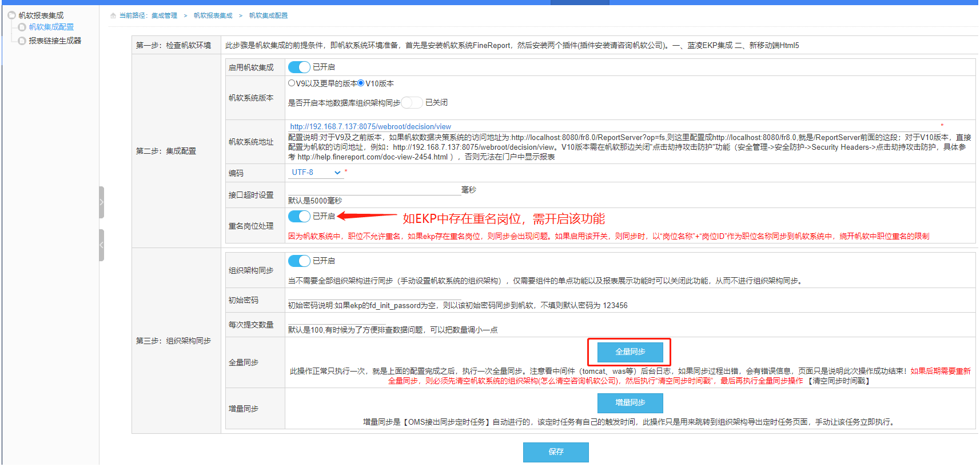Viewport: 980px width, 467px height.
Task: Select 帆软集成配置 in the sidebar tree
Action: pyautogui.click(x=51, y=27)
